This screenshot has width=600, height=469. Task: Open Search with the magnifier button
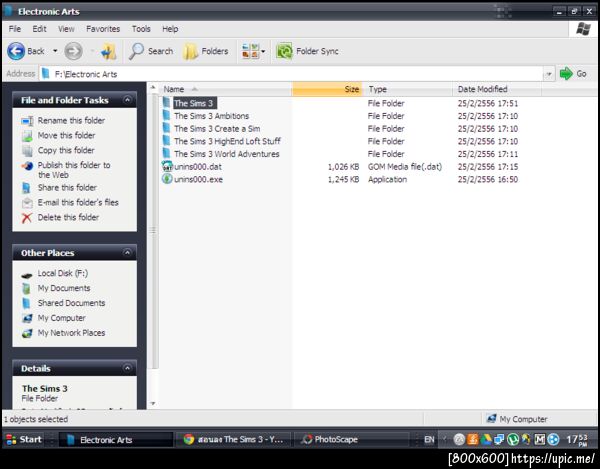[150, 51]
